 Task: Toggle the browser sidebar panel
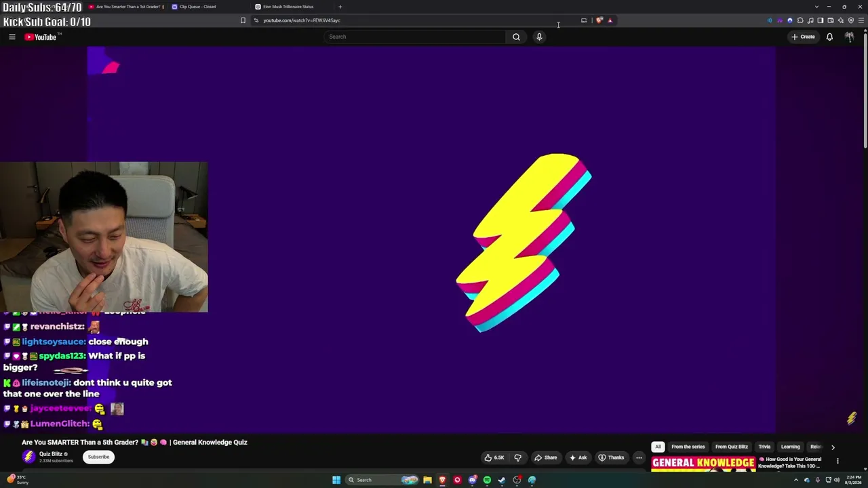tap(821, 20)
